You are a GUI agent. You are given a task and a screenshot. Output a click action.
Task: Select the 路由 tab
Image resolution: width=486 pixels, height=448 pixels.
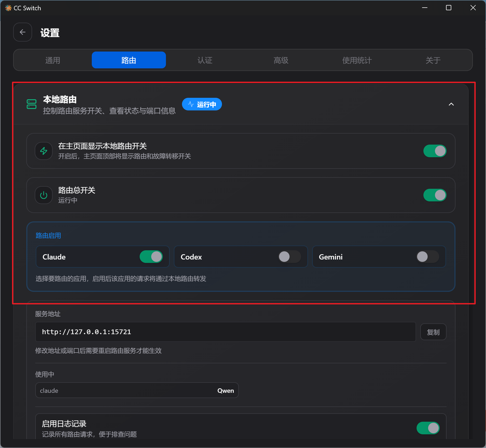tap(129, 60)
